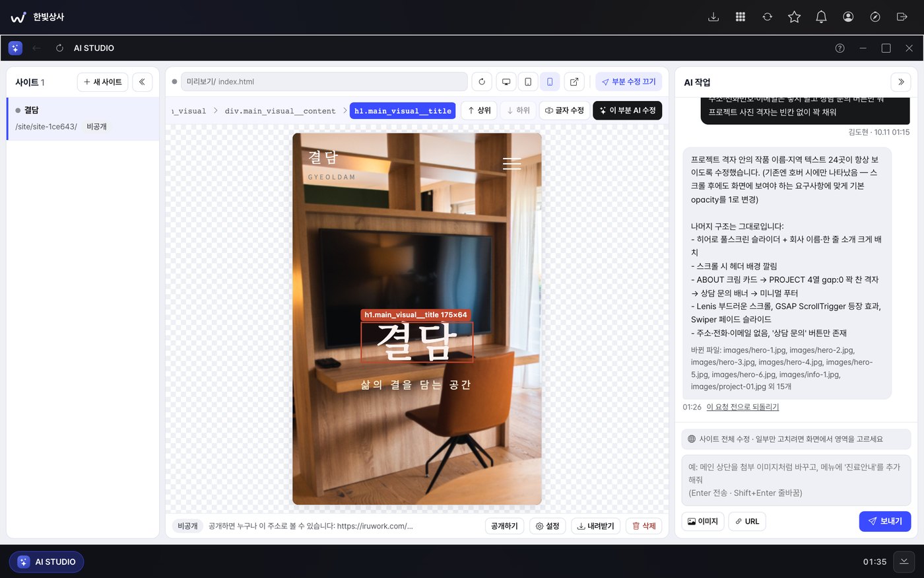This screenshot has width=924, height=578.
Task: Select the 결담 headline in preview
Action: [417, 342]
